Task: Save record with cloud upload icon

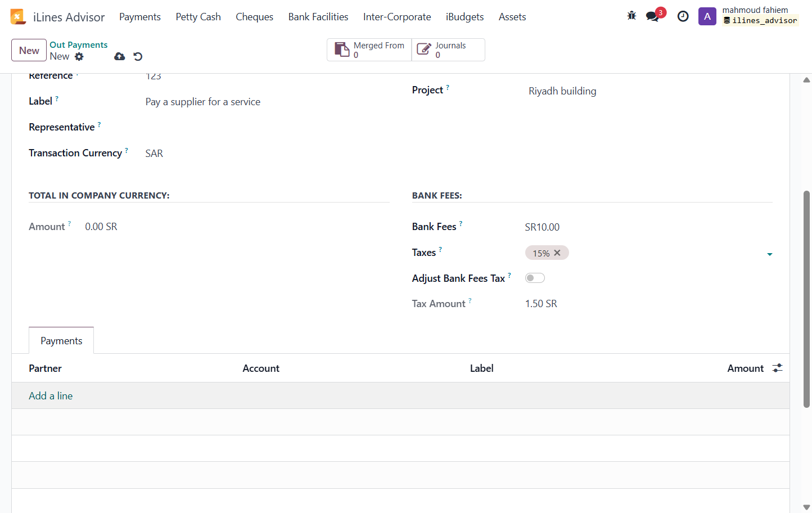Action: click(119, 56)
